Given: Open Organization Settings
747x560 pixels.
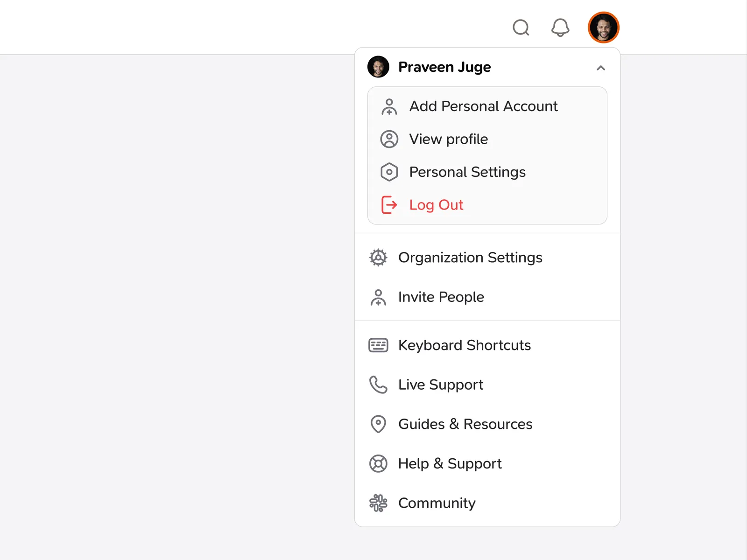Looking at the screenshot, I should point(470,258).
